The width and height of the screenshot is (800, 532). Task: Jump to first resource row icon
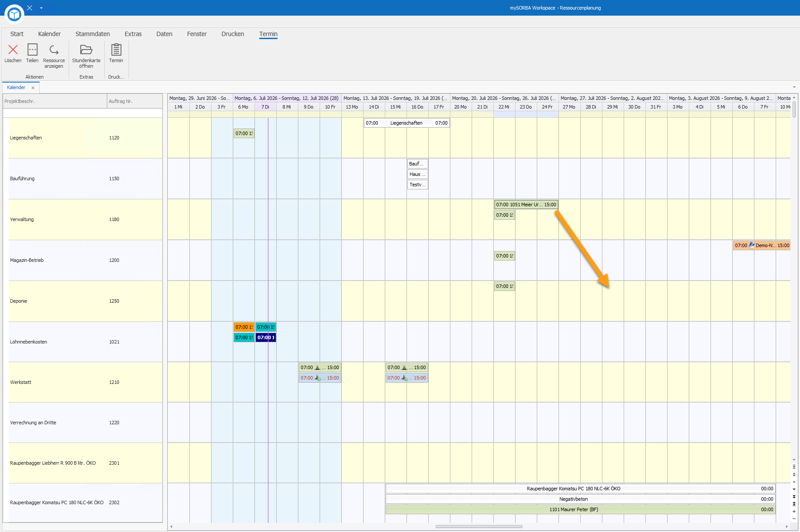pyautogui.click(x=794, y=467)
